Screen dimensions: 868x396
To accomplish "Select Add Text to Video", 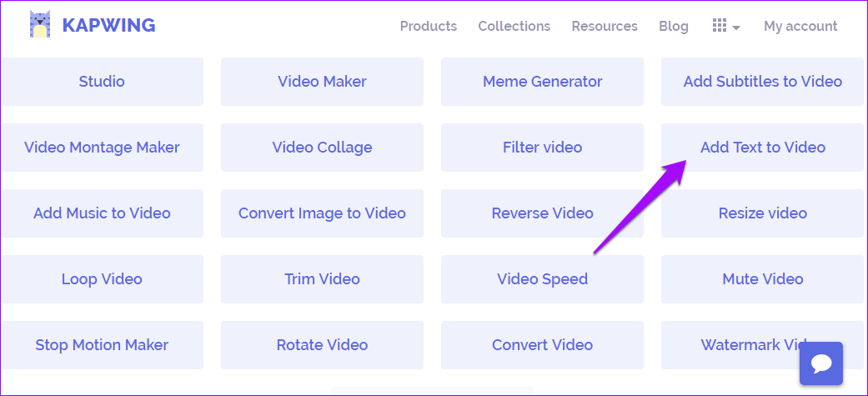I will pyautogui.click(x=762, y=148).
